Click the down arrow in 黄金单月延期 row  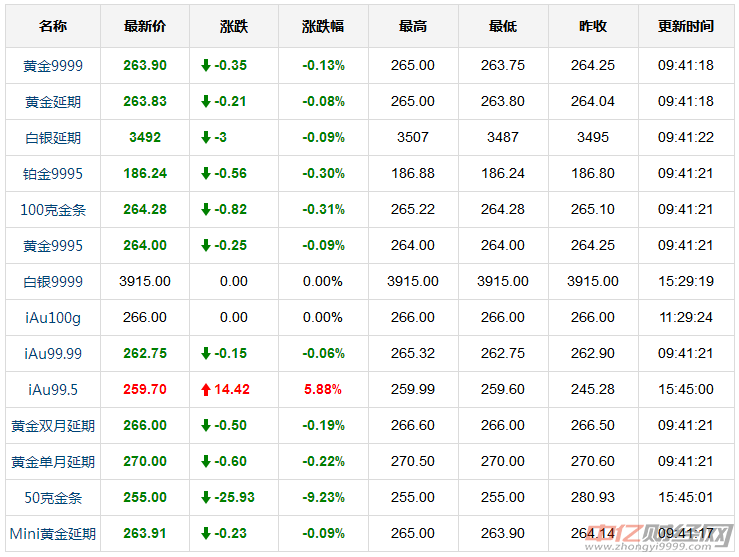(206, 462)
